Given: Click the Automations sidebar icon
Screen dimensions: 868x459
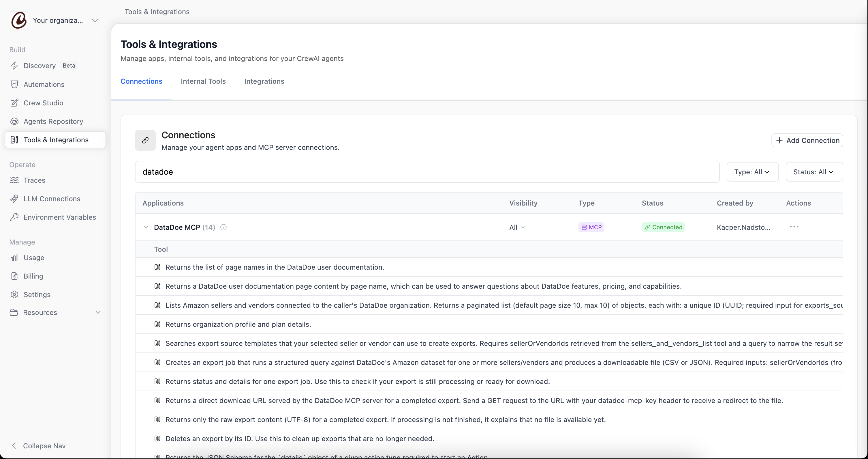Looking at the screenshot, I should click(14, 84).
